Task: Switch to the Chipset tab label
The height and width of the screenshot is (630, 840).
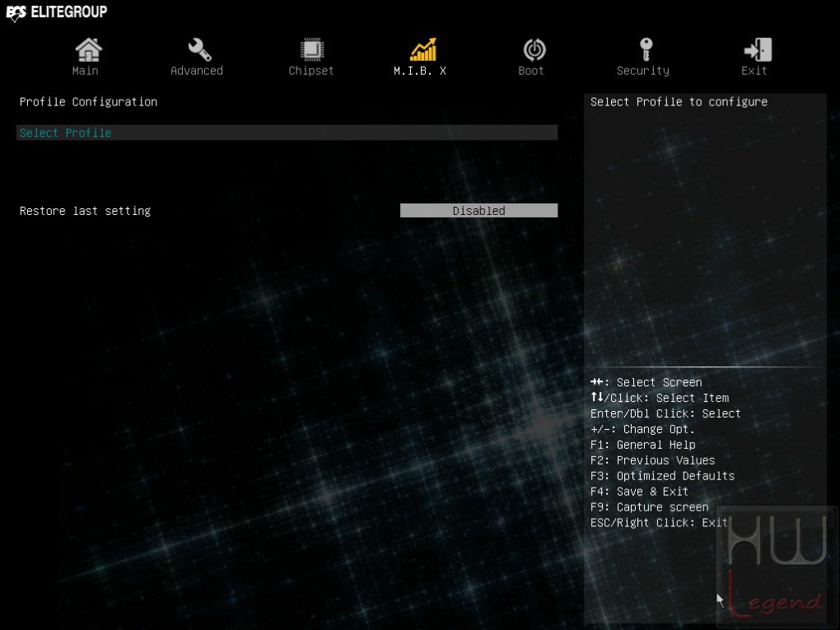Action: (x=311, y=71)
